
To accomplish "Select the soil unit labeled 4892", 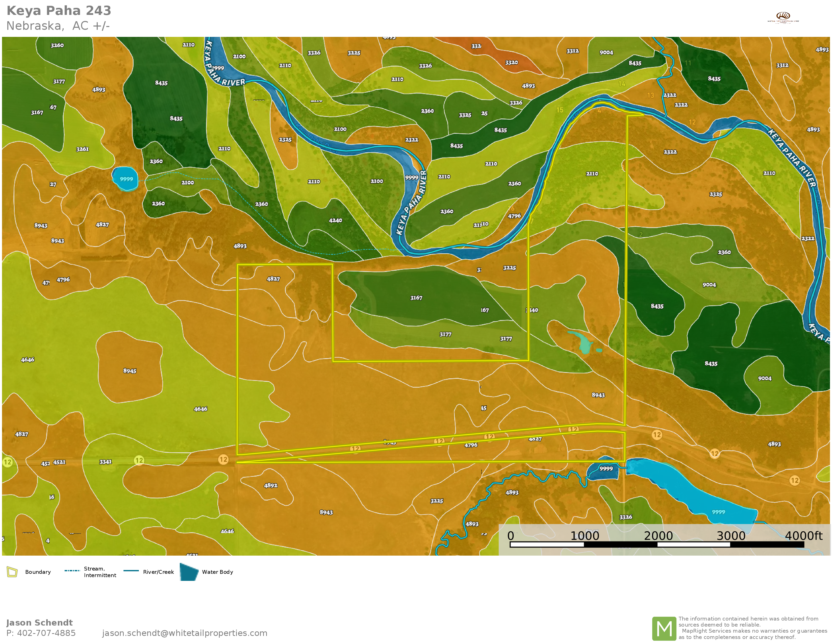I will tap(270, 486).
